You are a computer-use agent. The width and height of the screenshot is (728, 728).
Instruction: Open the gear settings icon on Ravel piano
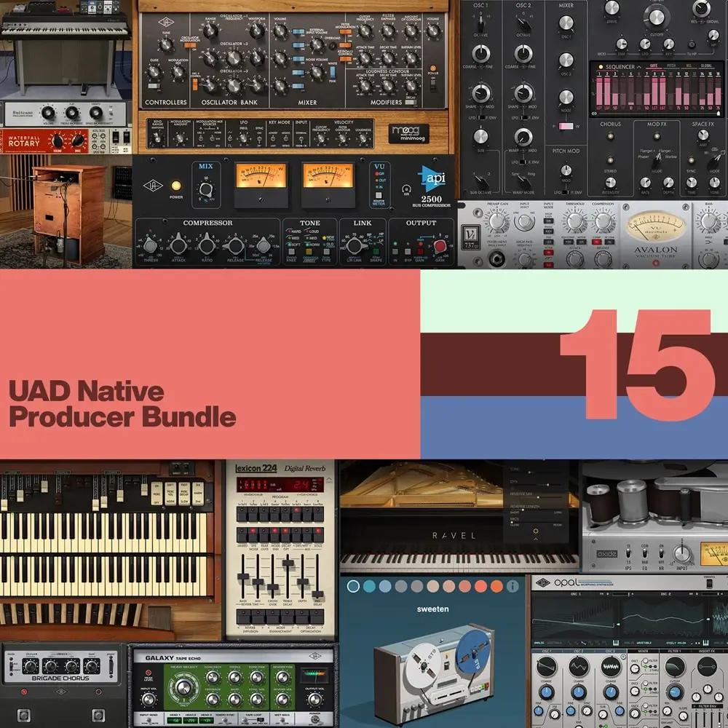536,531
